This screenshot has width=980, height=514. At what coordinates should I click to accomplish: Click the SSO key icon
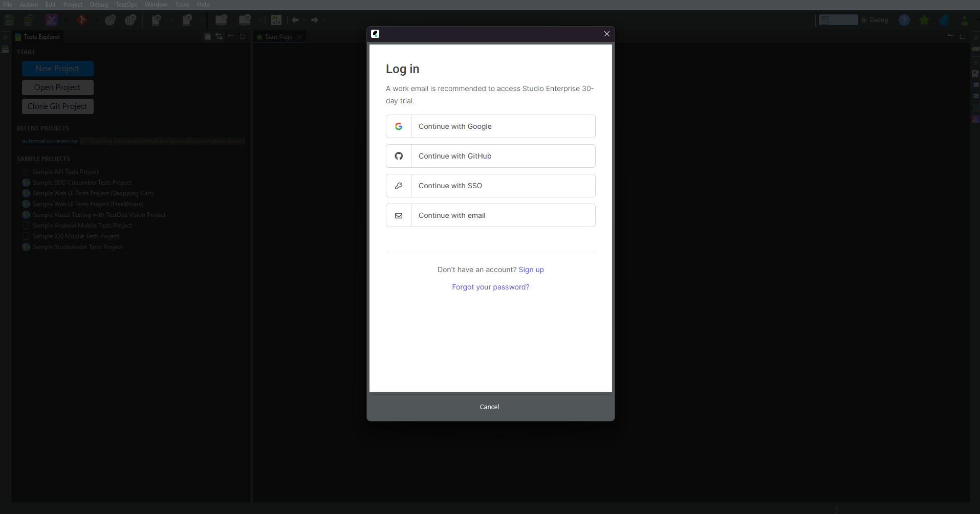coord(399,186)
